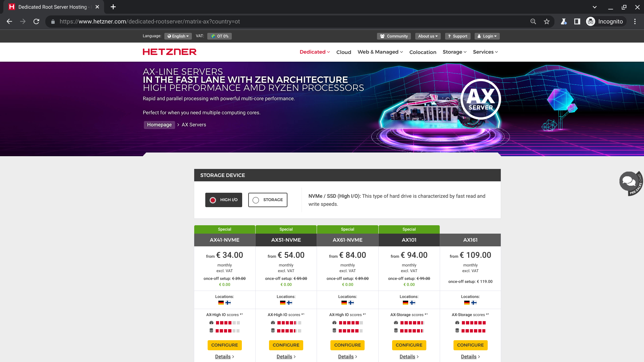
Task: Open the VAT OT 0% selector
Action: tap(219, 36)
